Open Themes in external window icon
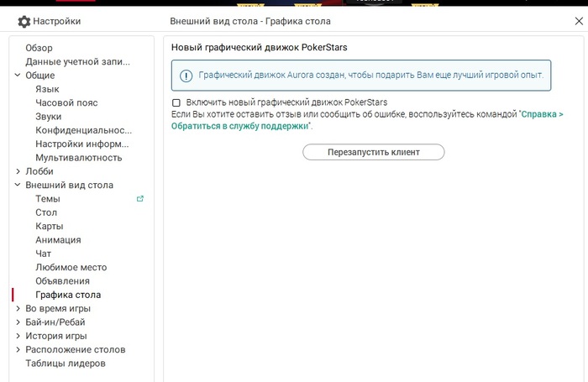The image size is (588, 382). tap(140, 199)
